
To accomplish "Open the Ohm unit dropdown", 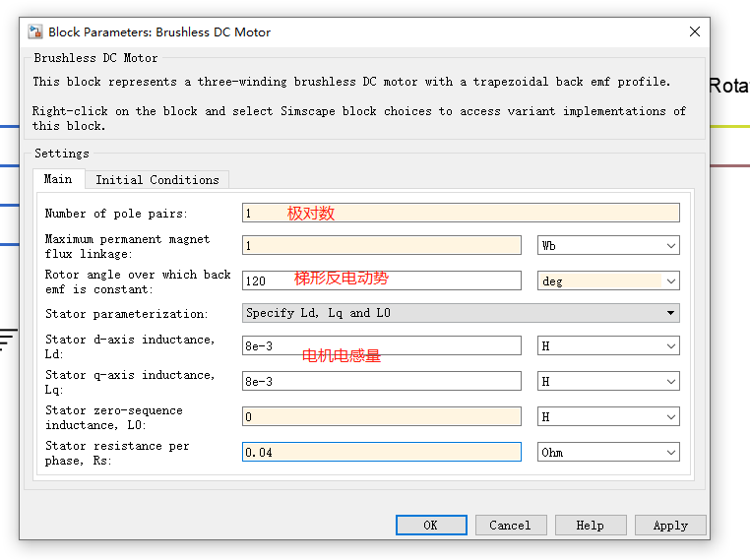I will click(x=608, y=452).
